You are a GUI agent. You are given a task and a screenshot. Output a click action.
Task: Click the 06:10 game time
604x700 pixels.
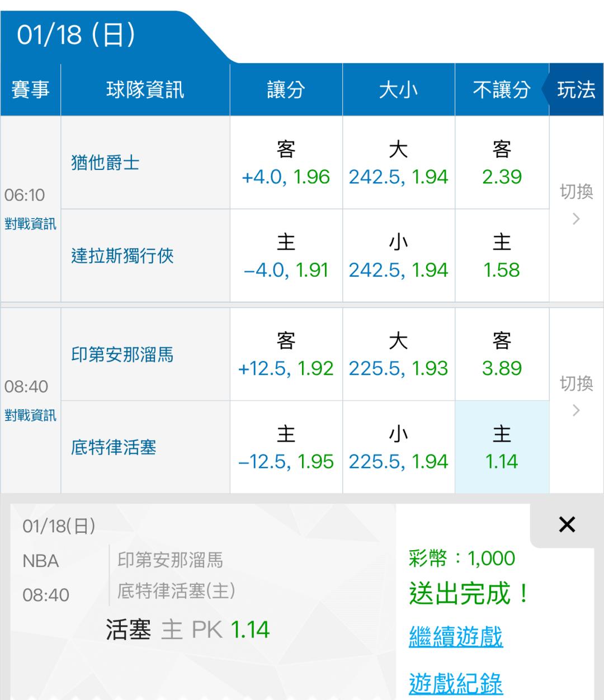pyautogui.click(x=25, y=195)
